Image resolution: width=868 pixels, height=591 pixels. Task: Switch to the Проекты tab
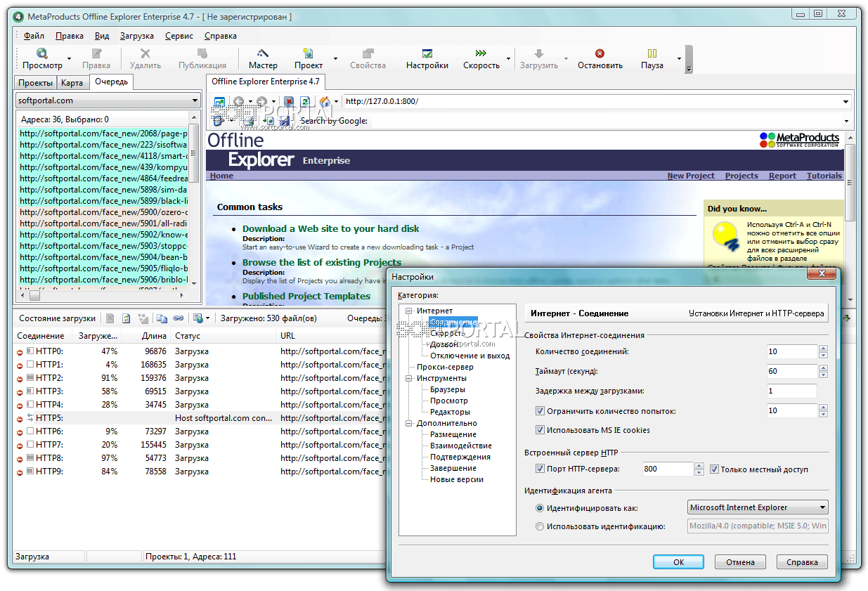coord(35,83)
